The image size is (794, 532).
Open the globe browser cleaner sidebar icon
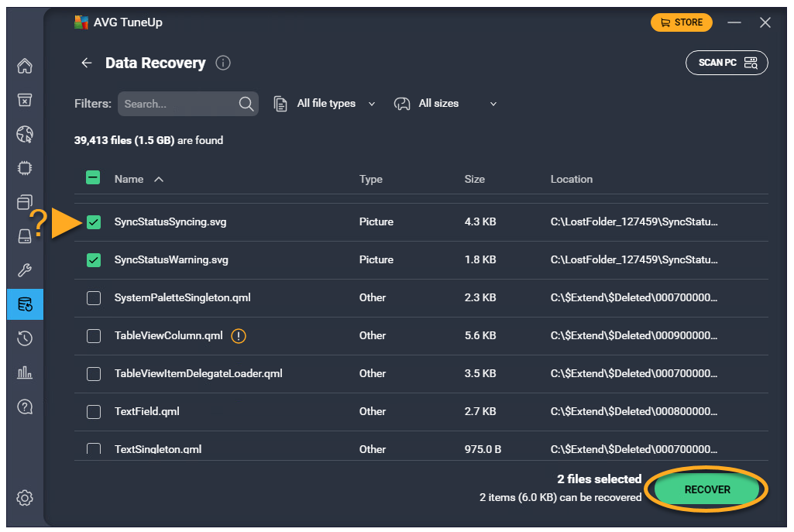coord(25,135)
